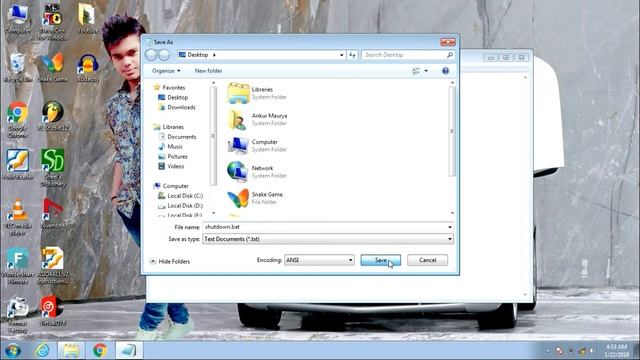The width and height of the screenshot is (640, 360).
Task: Click the volume icon in system tray
Action: pyautogui.click(x=592, y=351)
